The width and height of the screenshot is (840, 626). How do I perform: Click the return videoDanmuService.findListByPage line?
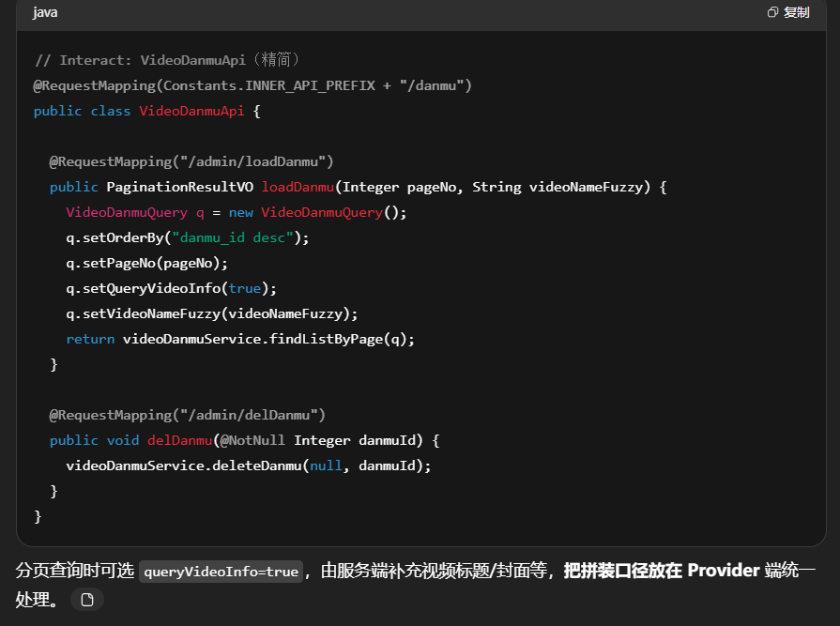pyautogui.click(x=239, y=339)
